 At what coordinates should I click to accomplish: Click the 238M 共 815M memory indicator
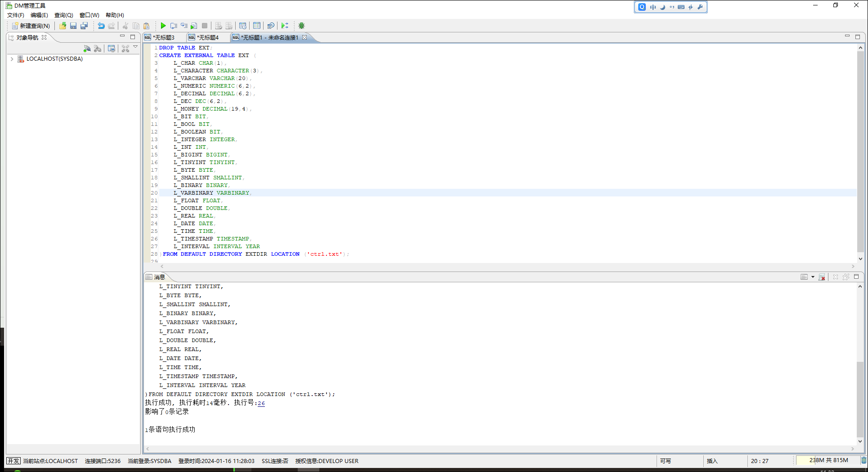click(828, 460)
